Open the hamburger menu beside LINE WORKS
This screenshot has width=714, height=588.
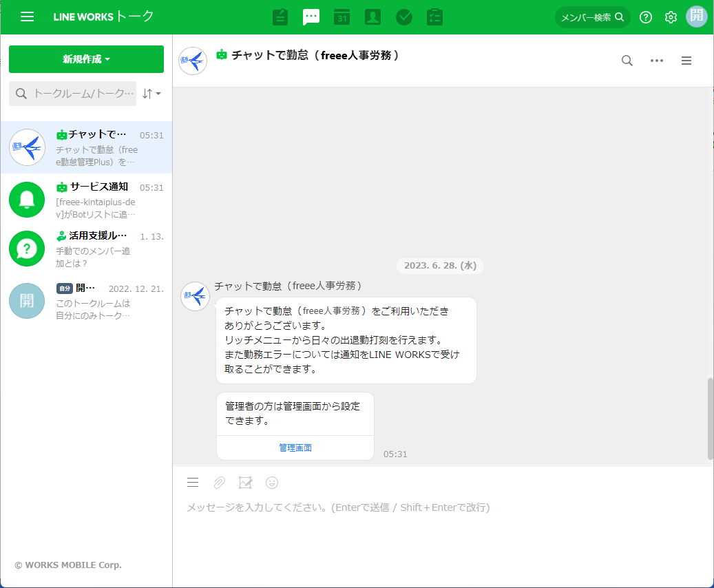28,17
